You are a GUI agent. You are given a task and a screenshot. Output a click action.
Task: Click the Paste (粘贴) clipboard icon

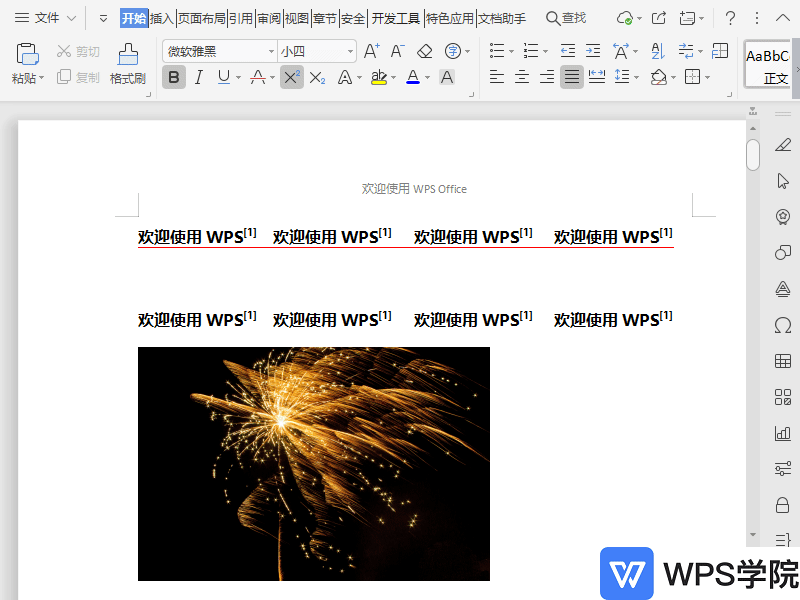(x=27, y=56)
